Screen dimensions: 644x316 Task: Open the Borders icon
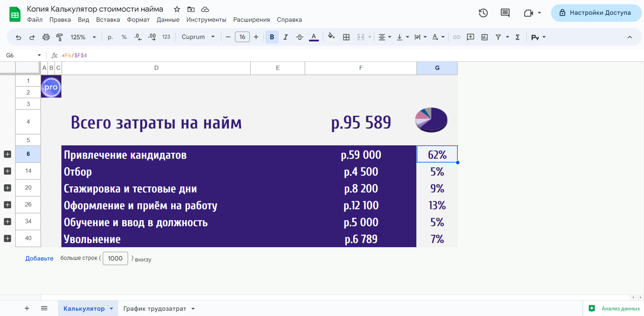point(346,37)
